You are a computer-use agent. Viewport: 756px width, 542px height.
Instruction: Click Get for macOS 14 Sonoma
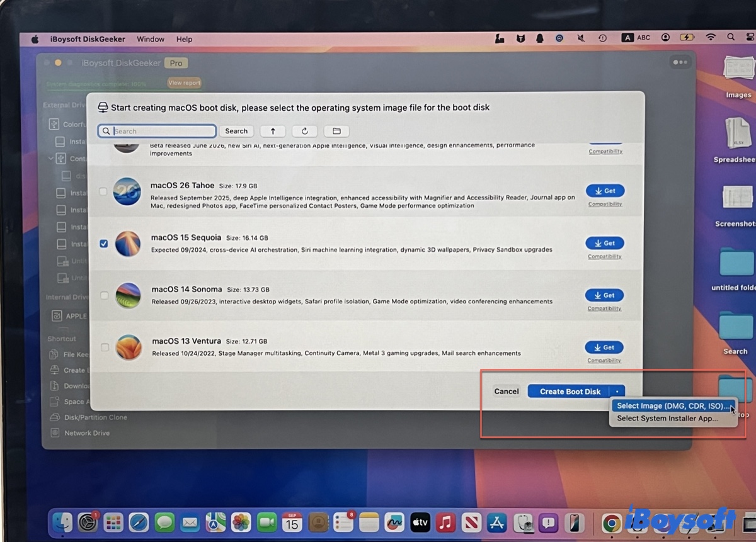click(x=604, y=295)
